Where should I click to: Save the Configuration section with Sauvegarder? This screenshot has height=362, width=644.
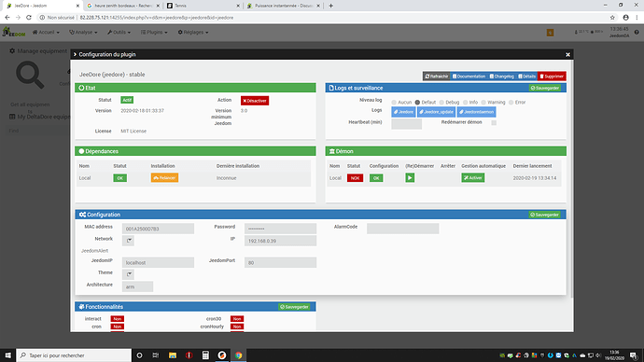tap(545, 215)
